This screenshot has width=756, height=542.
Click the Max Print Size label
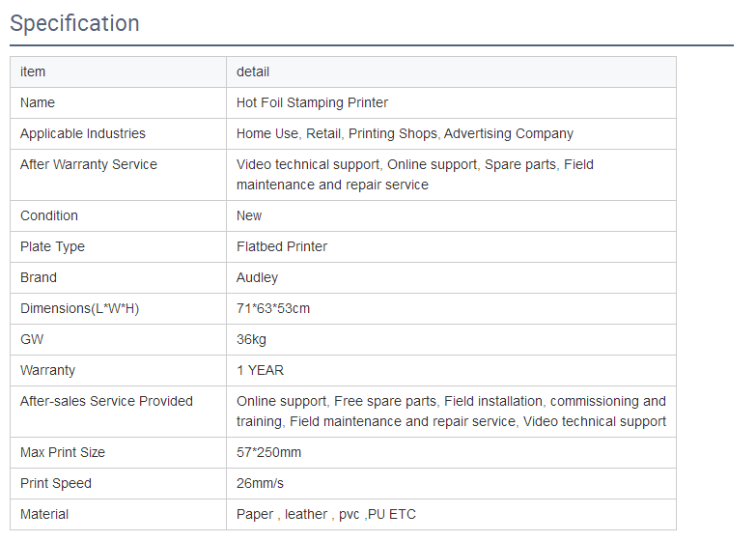click(63, 452)
